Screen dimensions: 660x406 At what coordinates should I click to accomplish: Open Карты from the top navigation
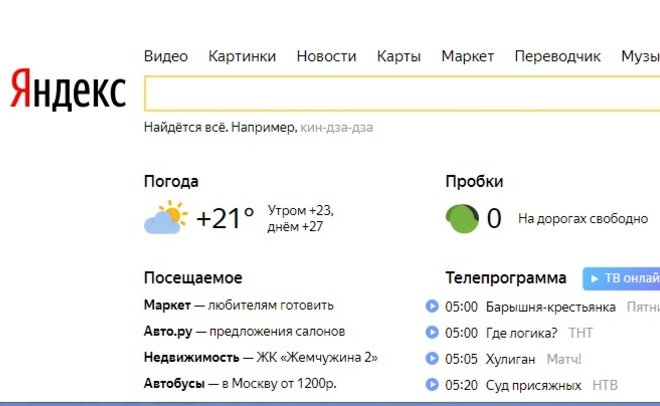pyautogui.click(x=398, y=56)
